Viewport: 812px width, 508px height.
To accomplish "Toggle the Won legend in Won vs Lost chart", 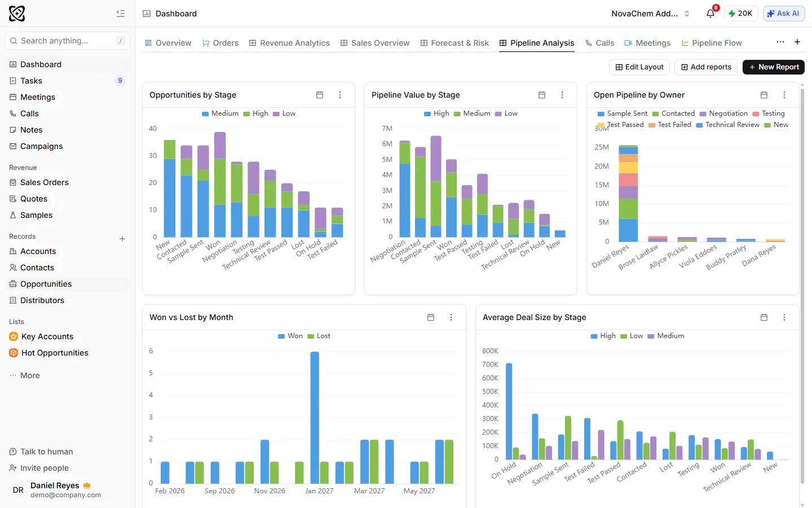I will click(290, 336).
